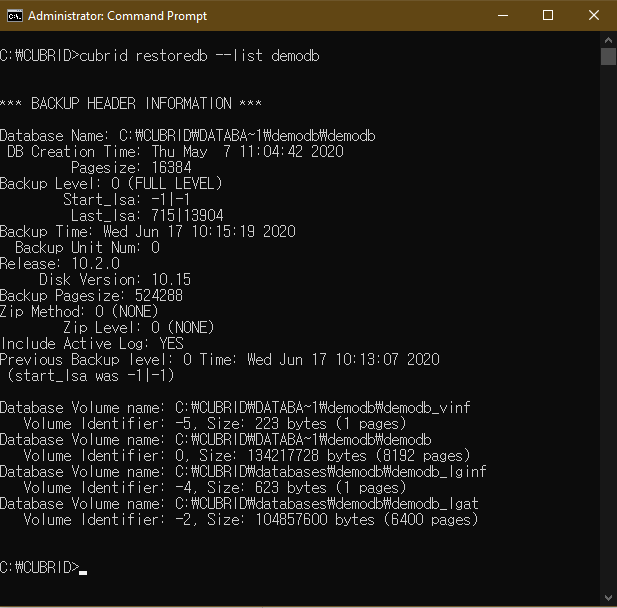The image size is (617, 608).
Task: Click the scrollbar up arrow
Action: tap(608, 39)
